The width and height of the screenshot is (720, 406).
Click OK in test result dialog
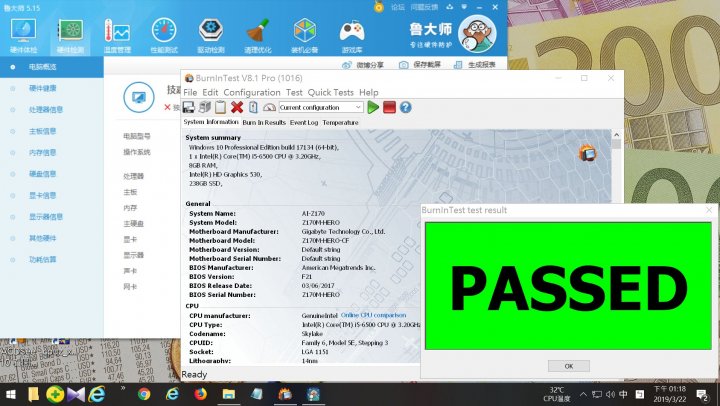point(569,366)
